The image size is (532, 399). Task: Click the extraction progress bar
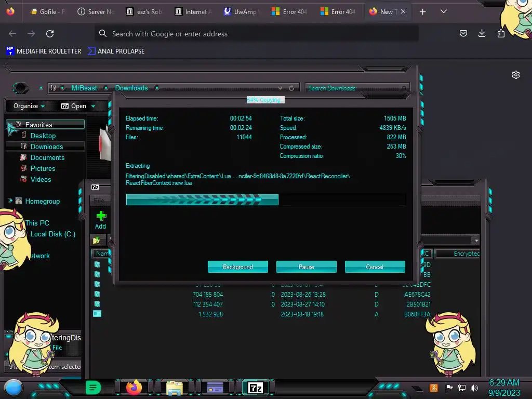(265, 199)
